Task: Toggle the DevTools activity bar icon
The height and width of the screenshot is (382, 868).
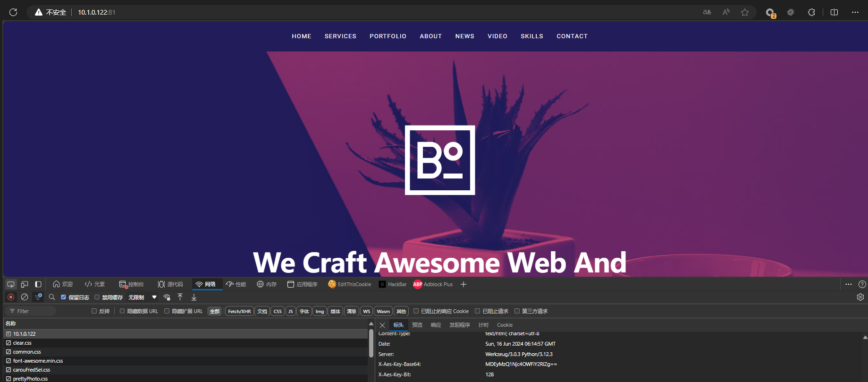Action: point(38,284)
